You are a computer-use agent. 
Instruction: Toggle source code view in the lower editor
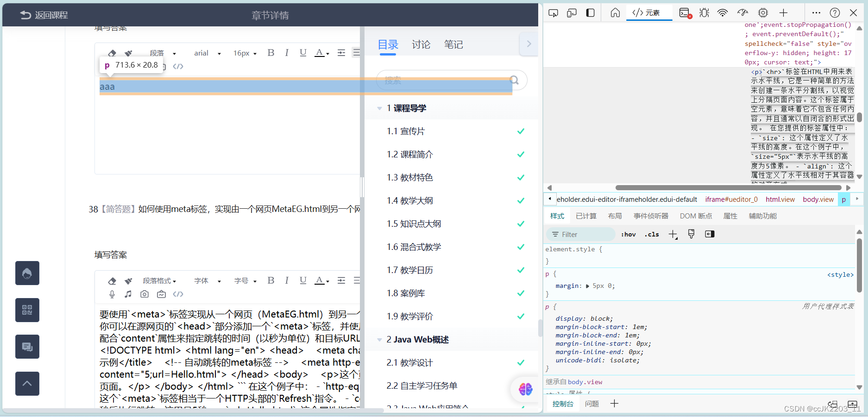click(x=178, y=294)
